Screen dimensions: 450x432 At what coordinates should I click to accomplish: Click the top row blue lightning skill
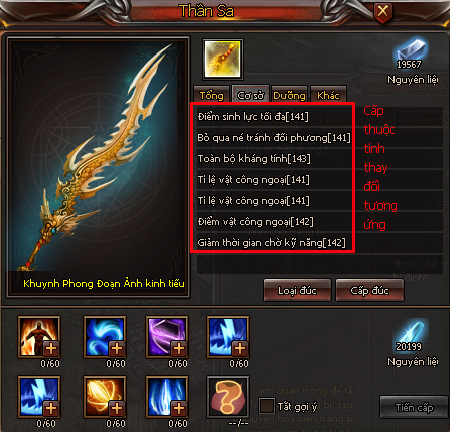click(x=228, y=337)
